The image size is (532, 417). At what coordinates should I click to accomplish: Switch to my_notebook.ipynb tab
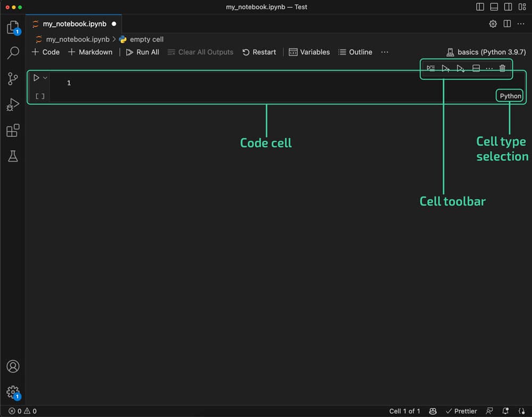[74, 24]
